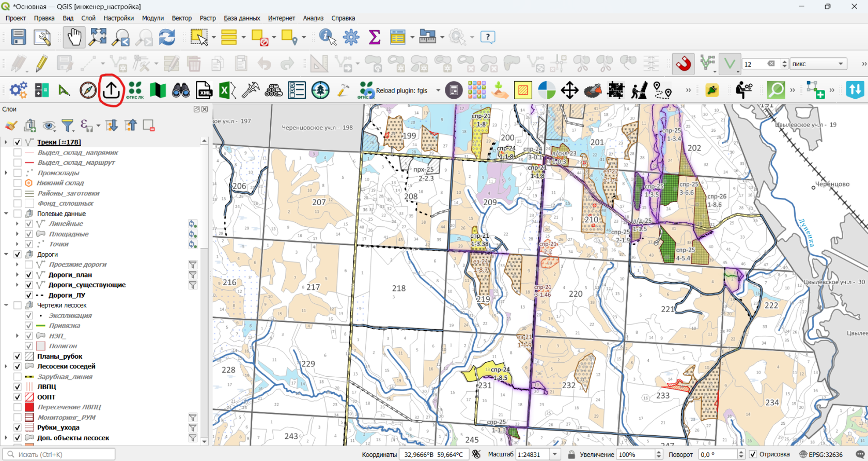Enable the Промсклады layer checkbox

click(x=18, y=173)
